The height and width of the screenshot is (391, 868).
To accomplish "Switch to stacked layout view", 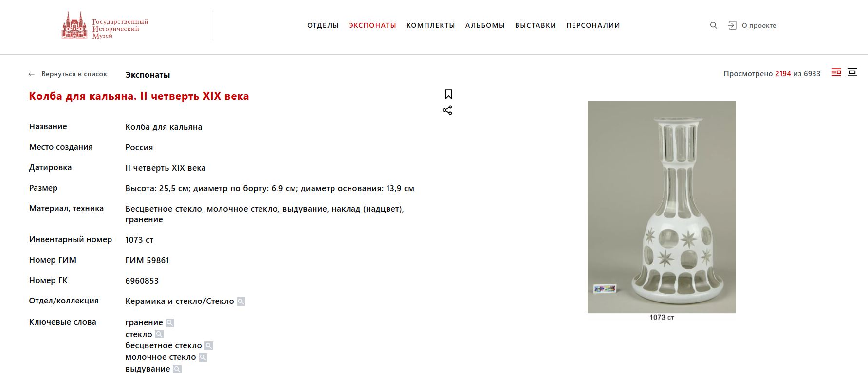I will (852, 72).
